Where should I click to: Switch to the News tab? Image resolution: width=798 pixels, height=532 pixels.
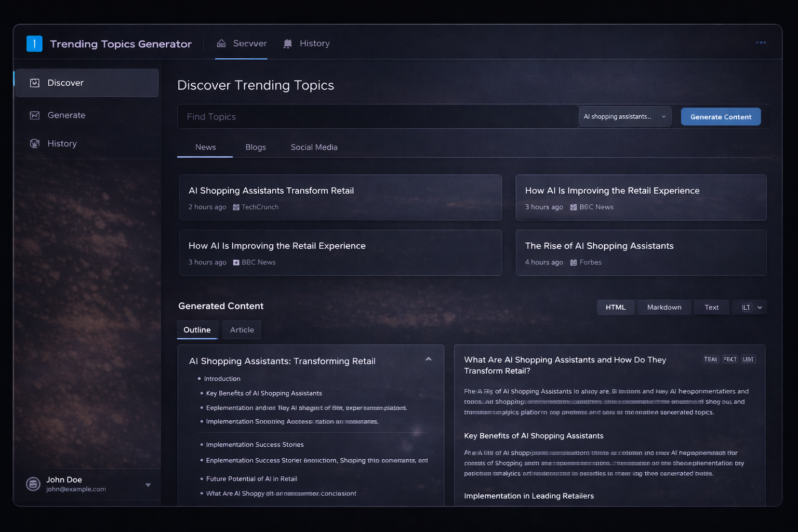[205, 147]
